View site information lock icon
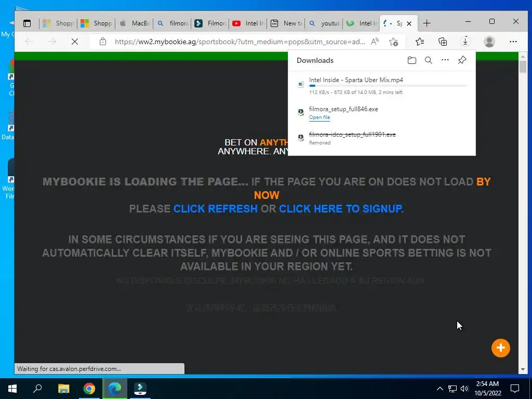Viewport: 532px width, 399px height. tap(103, 42)
